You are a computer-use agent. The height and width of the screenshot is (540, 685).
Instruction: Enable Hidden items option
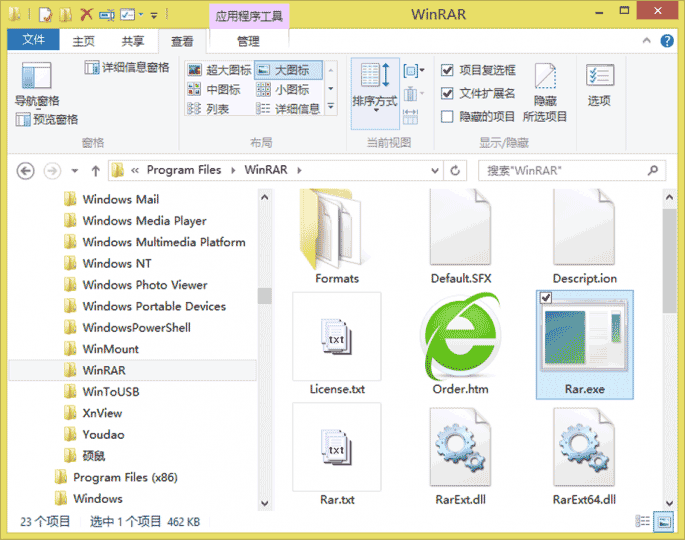(478, 117)
